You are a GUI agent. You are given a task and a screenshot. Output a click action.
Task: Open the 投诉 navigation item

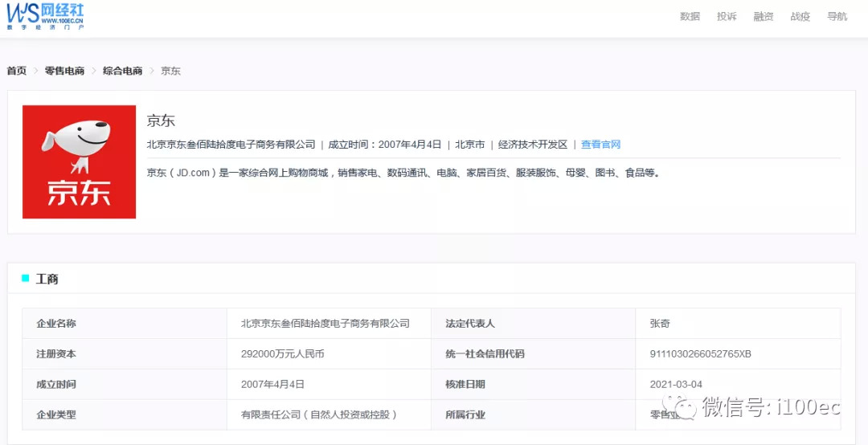(727, 16)
